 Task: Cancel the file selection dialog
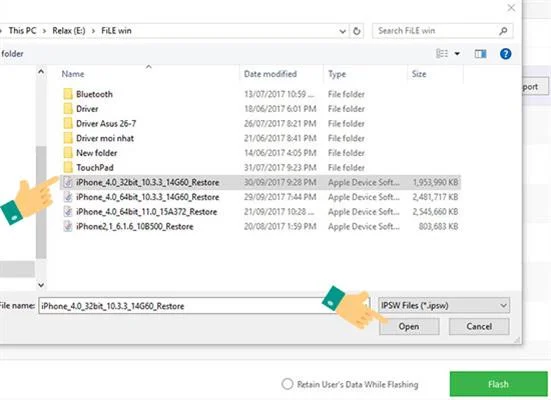479,327
